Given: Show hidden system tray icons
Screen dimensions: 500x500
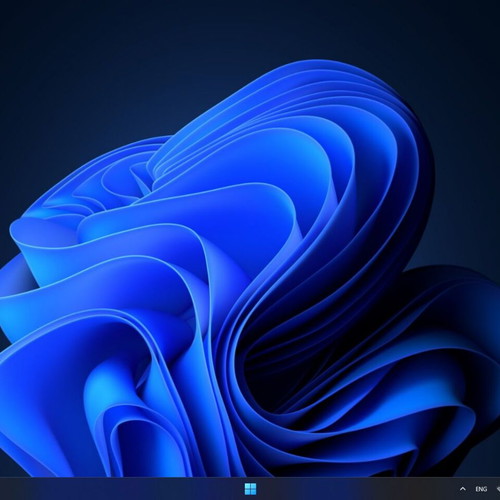Looking at the screenshot, I should click(462, 489).
